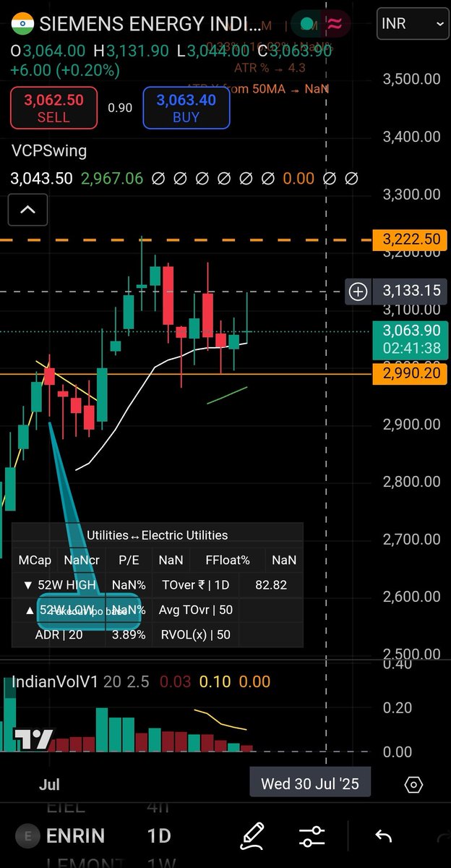Click the P/E table cell
The height and width of the screenshot is (868, 451).
(129, 560)
